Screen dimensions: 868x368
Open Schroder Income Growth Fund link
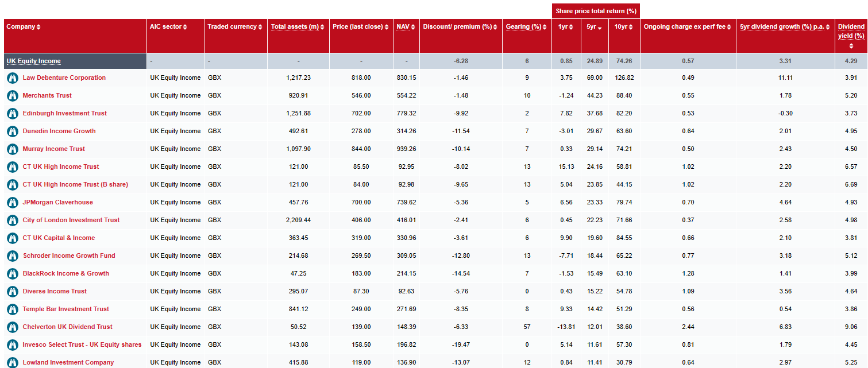pos(69,256)
